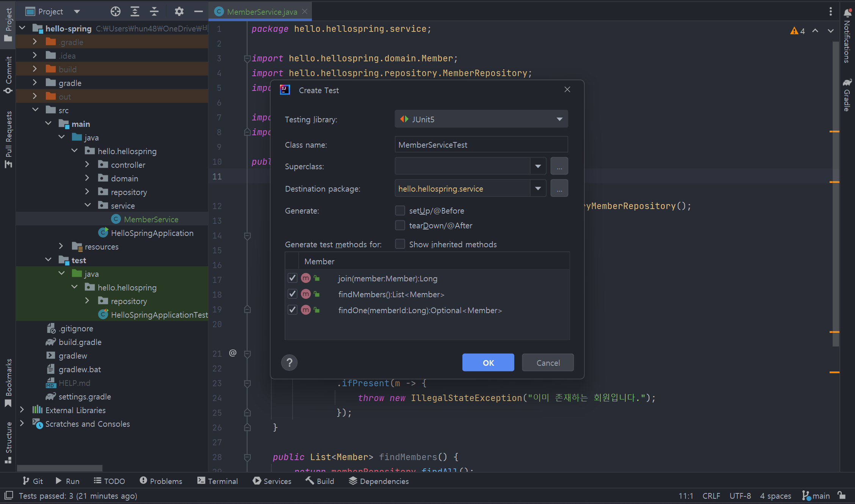Check Show inherited methods

pyautogui.click(x=400, y=244)
